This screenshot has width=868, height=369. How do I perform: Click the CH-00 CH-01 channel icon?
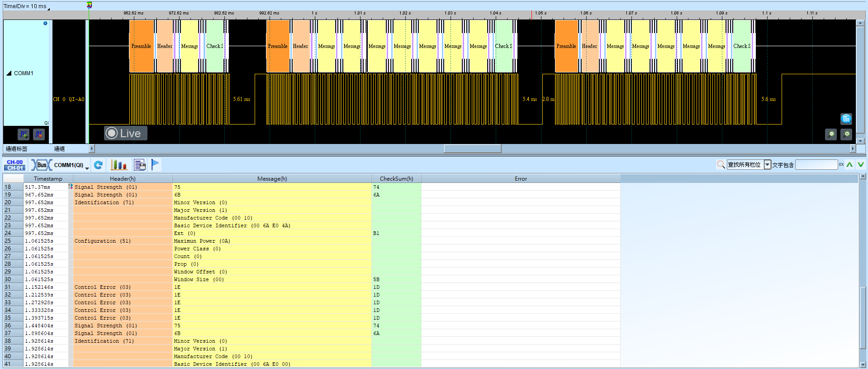[x=15, y=165]
